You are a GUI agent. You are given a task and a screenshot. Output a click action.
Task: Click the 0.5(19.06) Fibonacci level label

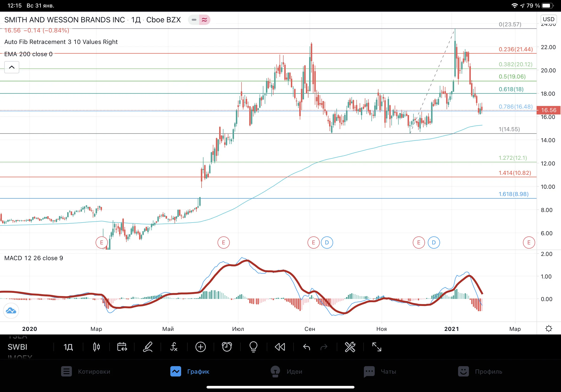(512, 76)
